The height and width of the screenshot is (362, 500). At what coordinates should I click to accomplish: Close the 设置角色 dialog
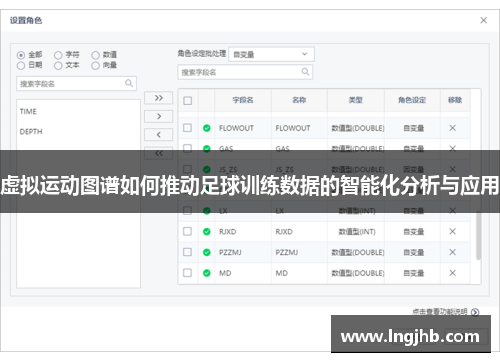483,20
